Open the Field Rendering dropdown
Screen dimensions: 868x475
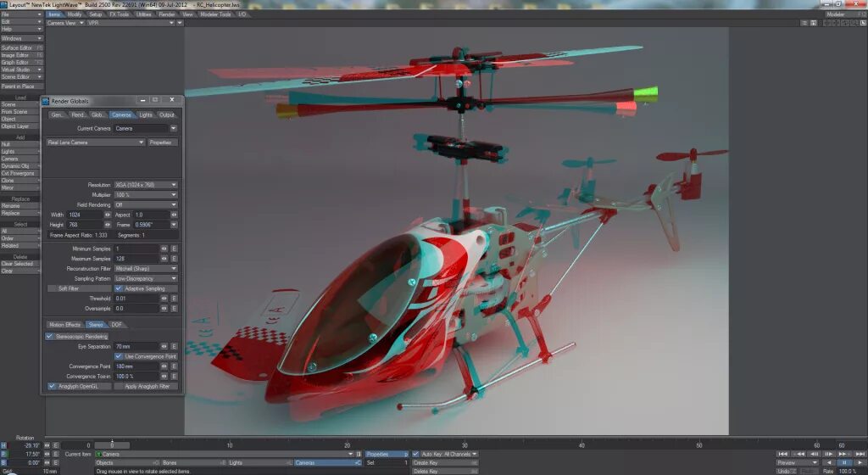point(146,204)
